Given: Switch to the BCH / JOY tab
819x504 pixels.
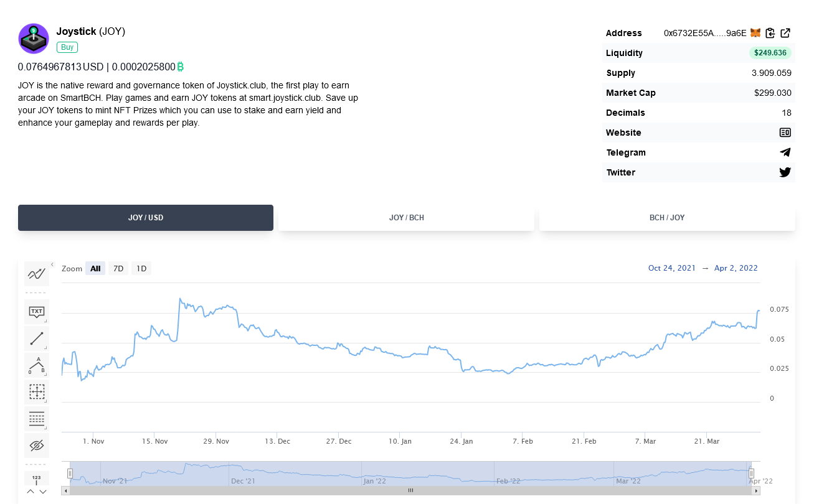Looking at the screenshot, I should (x=667, y=218).
